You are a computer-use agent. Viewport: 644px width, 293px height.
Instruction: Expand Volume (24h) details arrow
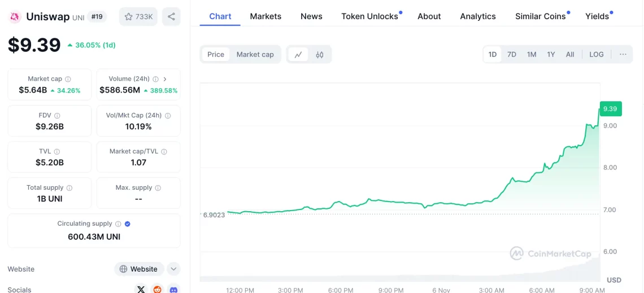(165, 79)
